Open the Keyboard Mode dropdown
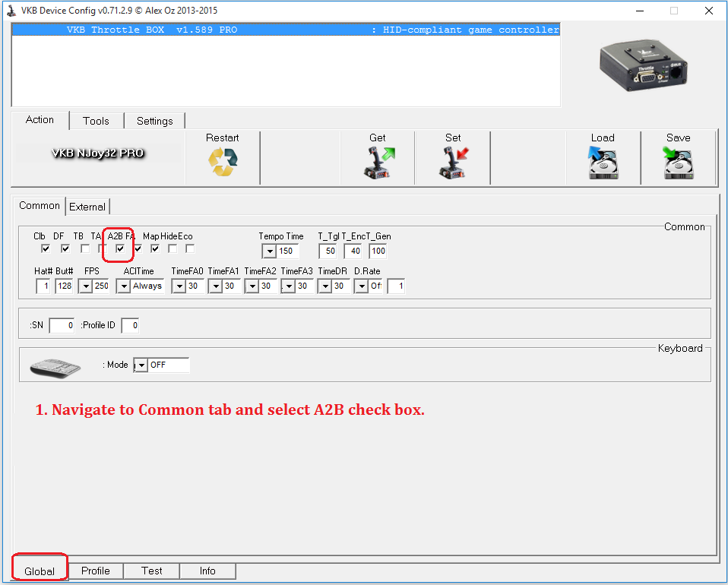Screen dimensions: 728x585 click(x=141, y=365)
